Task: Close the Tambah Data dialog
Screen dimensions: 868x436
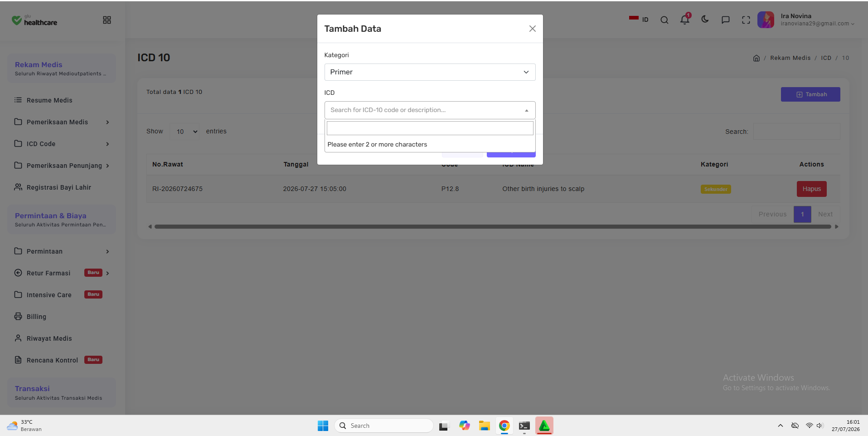Action: [532, 29]
